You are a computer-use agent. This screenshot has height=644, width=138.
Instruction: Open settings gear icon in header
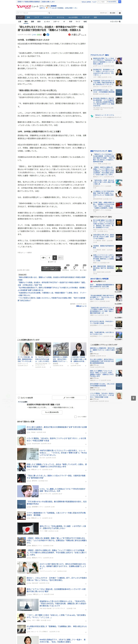point(120,13)
